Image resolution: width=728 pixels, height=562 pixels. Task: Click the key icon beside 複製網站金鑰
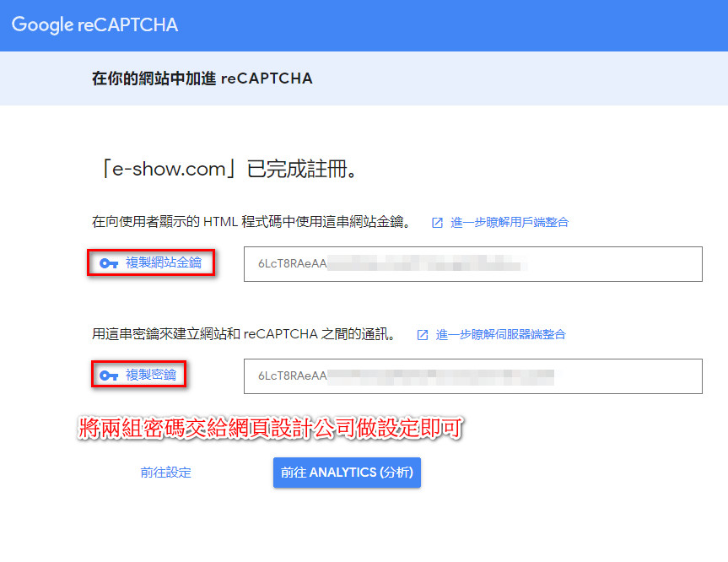(x=109, y=263)
